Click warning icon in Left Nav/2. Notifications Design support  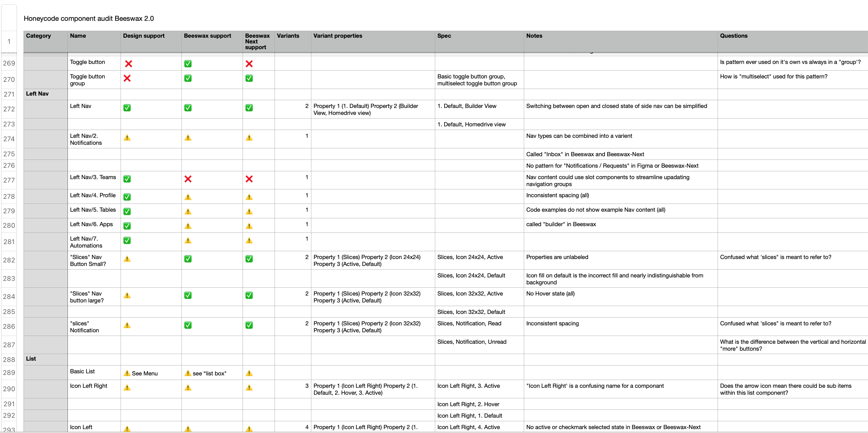(127, 138)
